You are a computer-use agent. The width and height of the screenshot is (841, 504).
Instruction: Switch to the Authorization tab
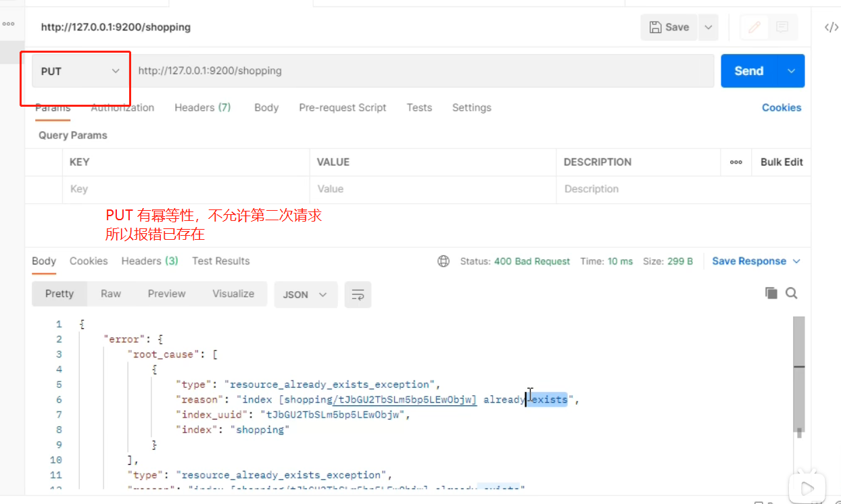122,107
